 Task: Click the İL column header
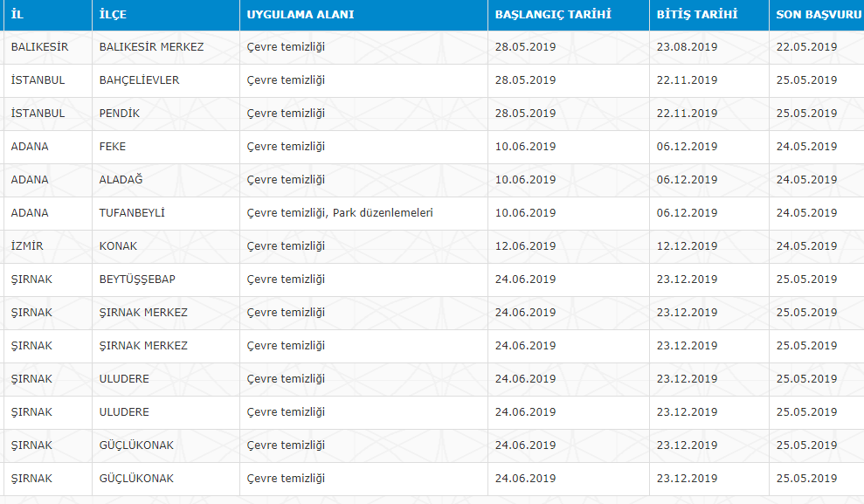[x=17, y=15]
